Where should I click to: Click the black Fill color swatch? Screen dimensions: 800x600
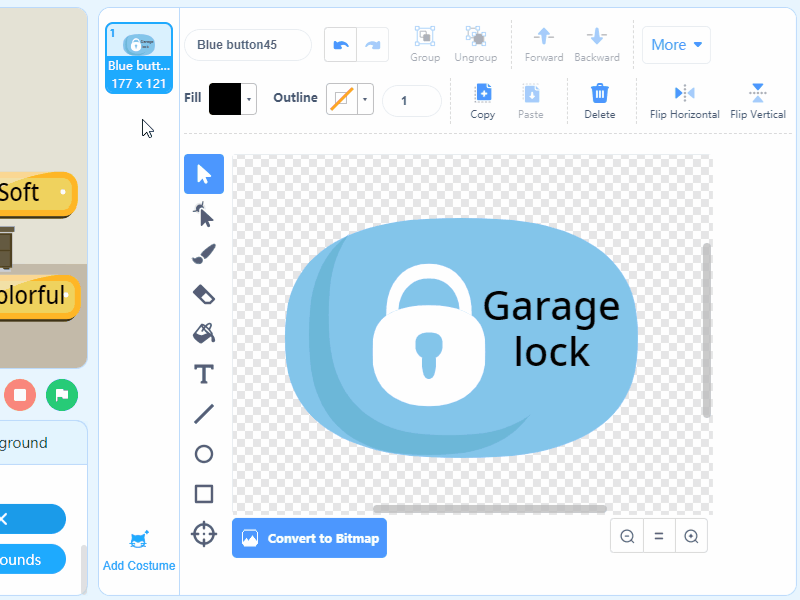pos(225,99)
